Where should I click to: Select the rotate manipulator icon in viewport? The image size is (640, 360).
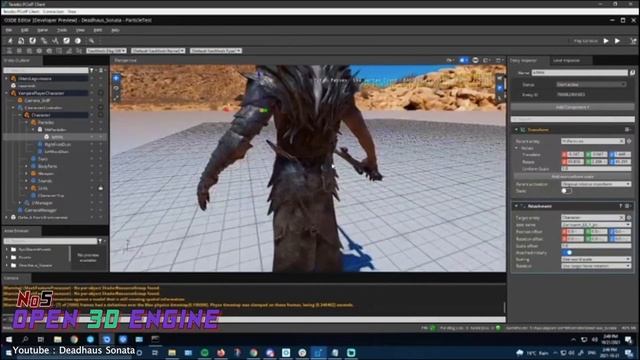(116, 88)
